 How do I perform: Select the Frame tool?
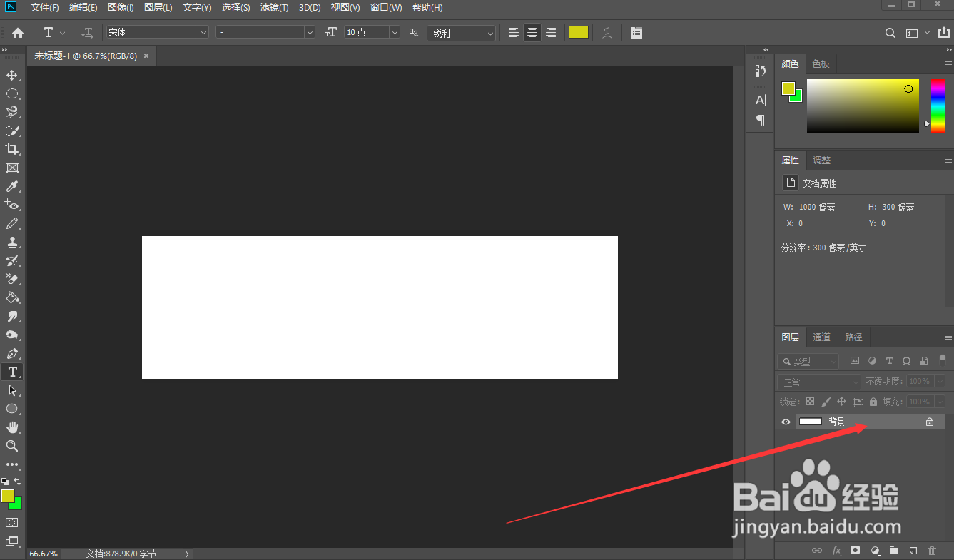(x=12, y=168)
